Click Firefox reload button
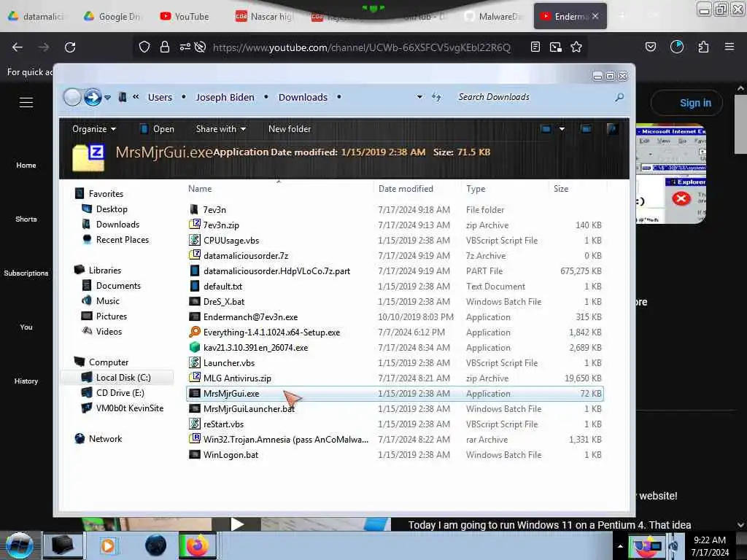747x560 pixels. [70, 47]
